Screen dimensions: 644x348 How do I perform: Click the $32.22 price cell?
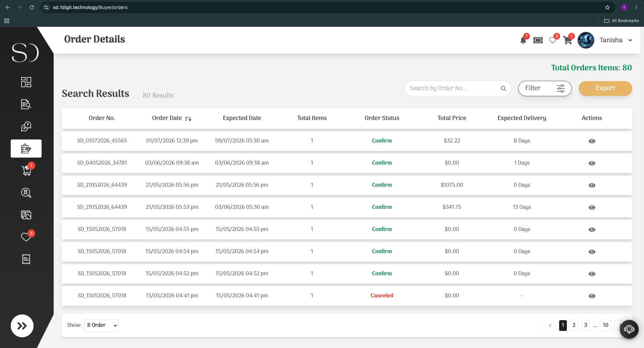(x=452, y=141)
